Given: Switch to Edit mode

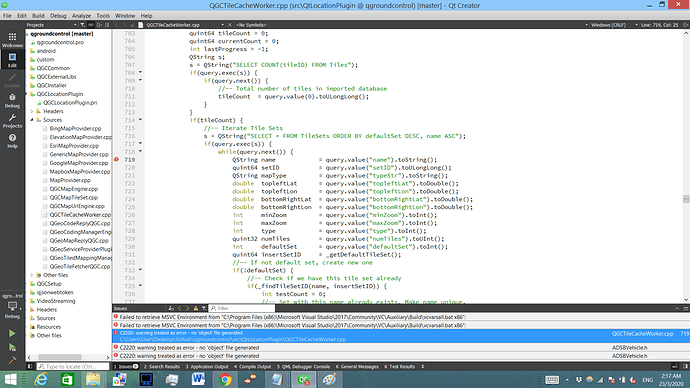Looking at the screenshot, I should click(x=12, y=60).
